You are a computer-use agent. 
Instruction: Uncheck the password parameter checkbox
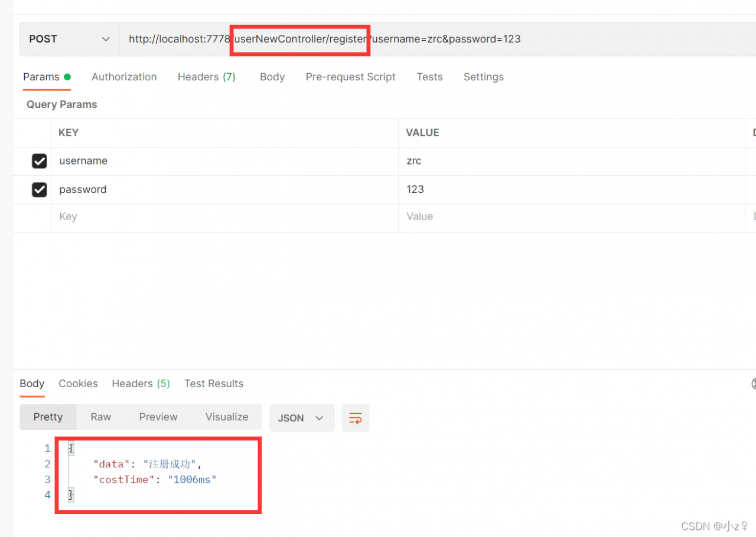(40, 189)
